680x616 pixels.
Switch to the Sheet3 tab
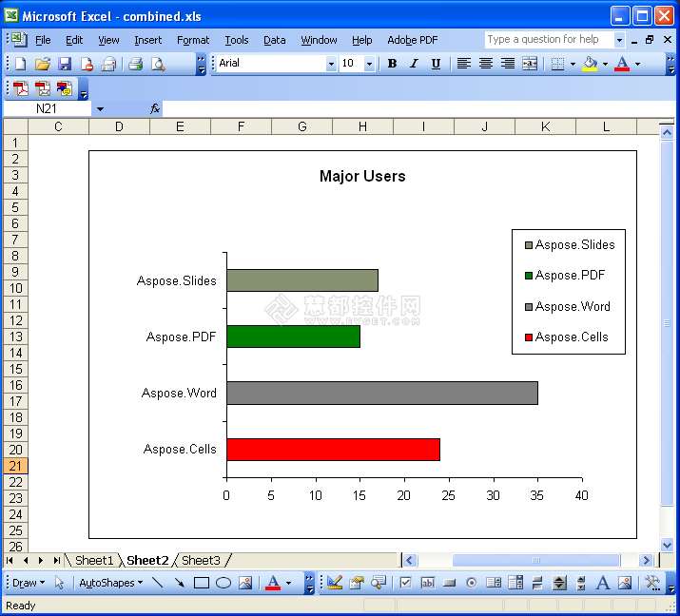coord(201,561)
